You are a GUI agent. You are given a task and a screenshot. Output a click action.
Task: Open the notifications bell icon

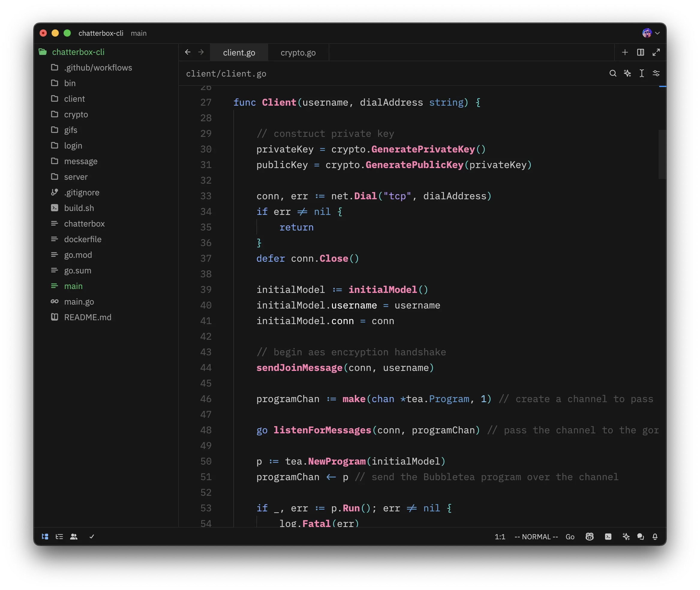coord(655,537)
